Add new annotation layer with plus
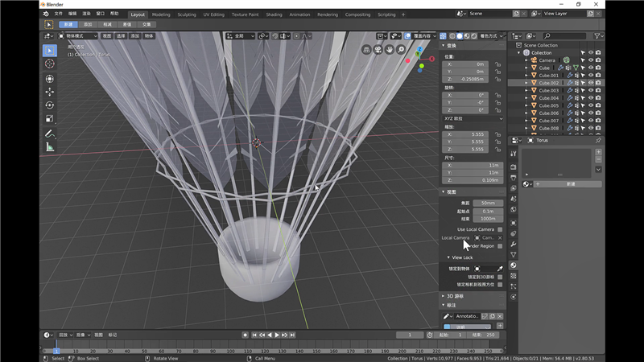644x362 pixels. tap(500, 326)
